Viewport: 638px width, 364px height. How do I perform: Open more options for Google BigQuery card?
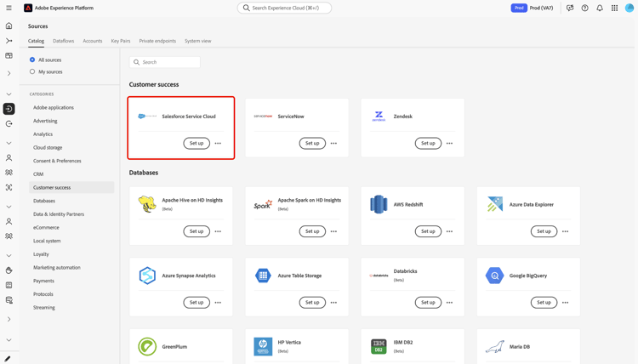pyautogui.click(x=565, y=303)
